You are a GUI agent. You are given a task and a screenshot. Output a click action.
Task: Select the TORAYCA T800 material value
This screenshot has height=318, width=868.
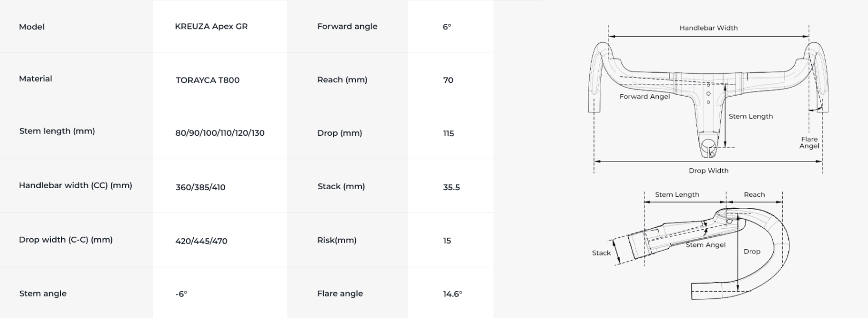click(x=207, y=80)
